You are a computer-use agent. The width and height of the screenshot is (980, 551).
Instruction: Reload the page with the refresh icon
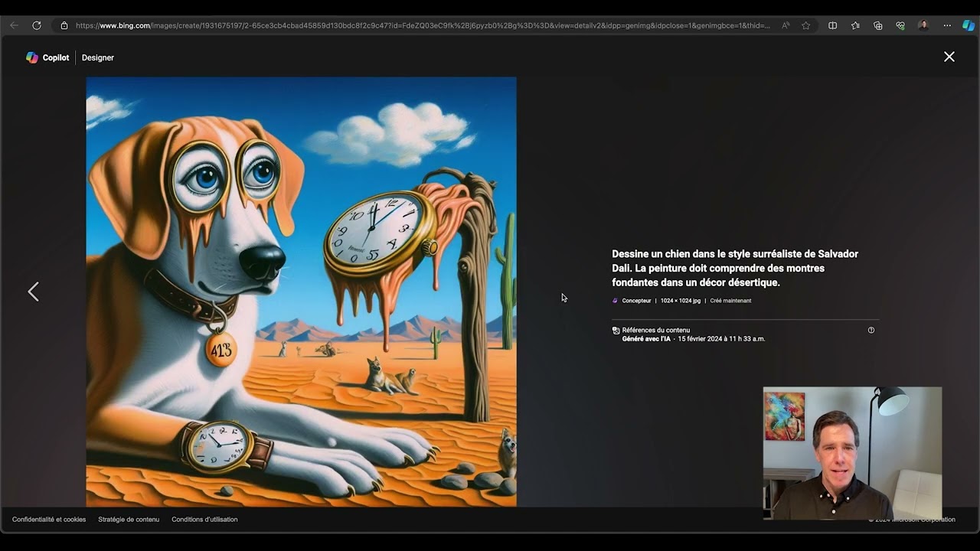pyautogui.click(x=36, y=25)
